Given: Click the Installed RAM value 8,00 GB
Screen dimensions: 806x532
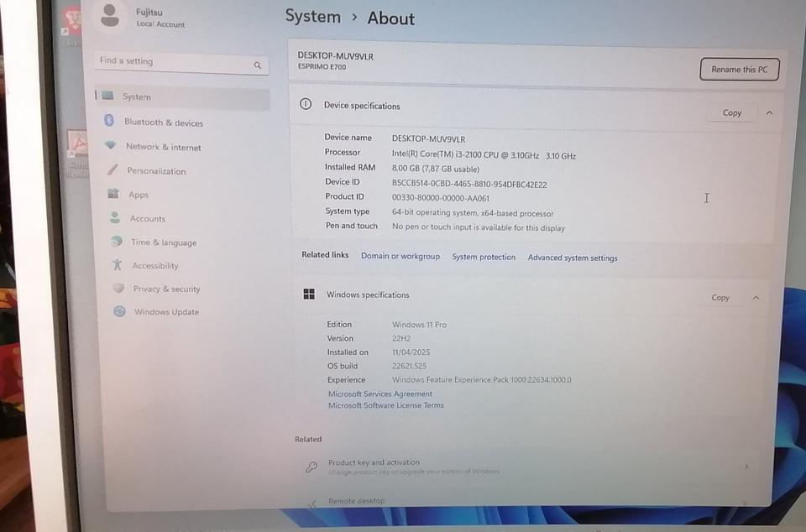Looking at the screenshot, I should 436,169.
